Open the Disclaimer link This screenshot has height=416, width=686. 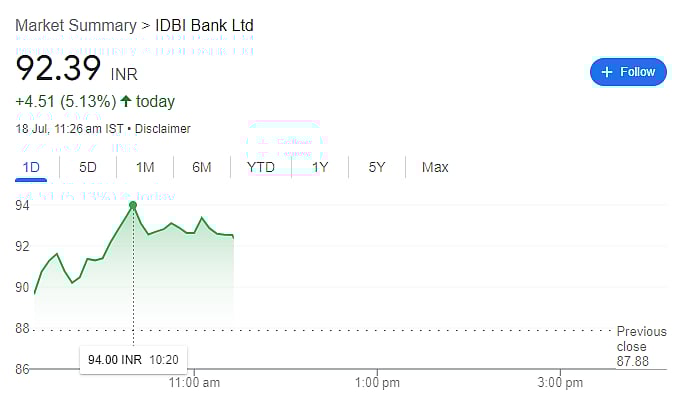[162, 129]
